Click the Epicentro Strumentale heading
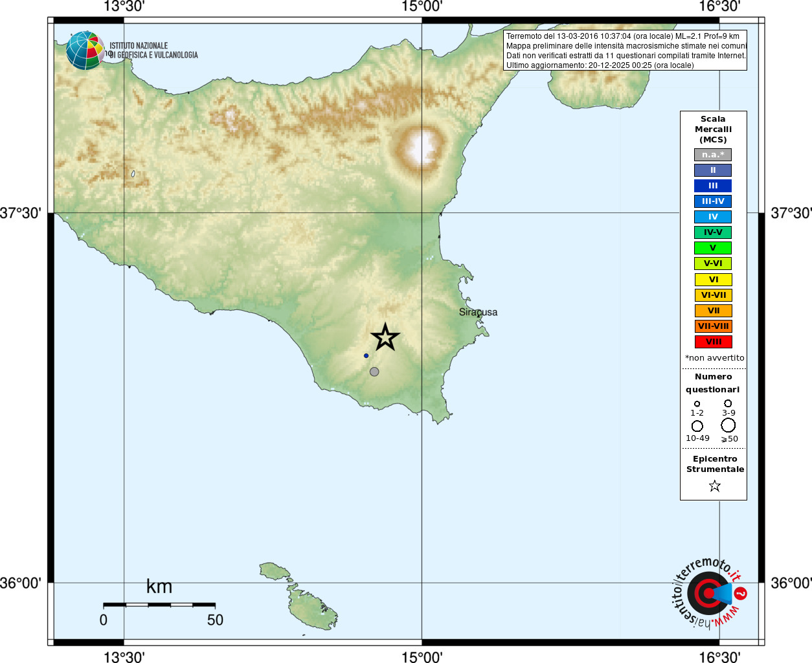Screen dimensions: 812x663 (715, 464)
